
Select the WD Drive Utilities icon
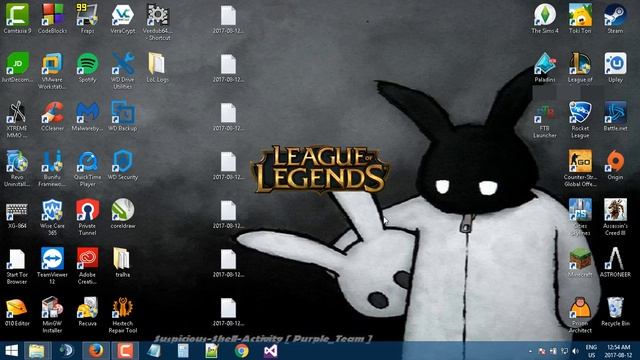point(122,71)
